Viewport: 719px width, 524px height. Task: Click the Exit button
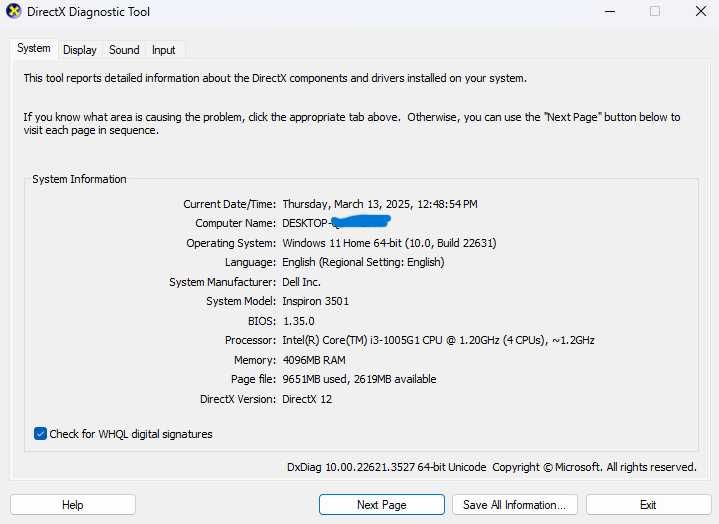[x=648, y=505]
